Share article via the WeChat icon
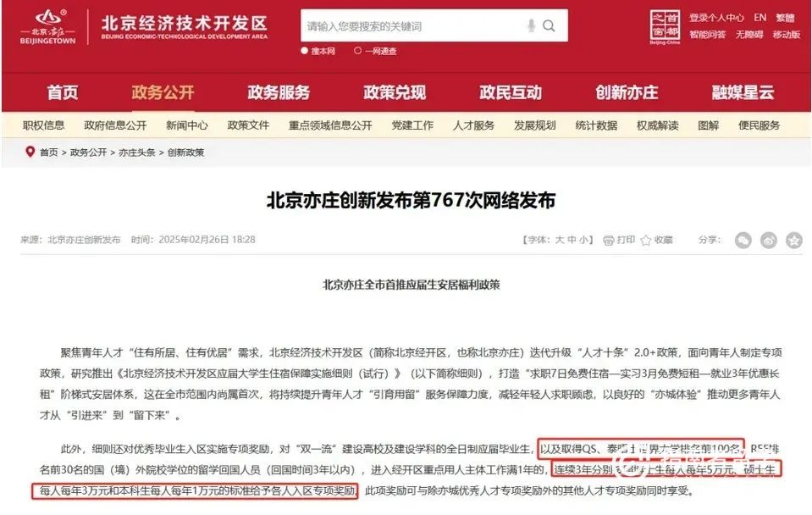812x515 pixels. (x=743, y=241)
